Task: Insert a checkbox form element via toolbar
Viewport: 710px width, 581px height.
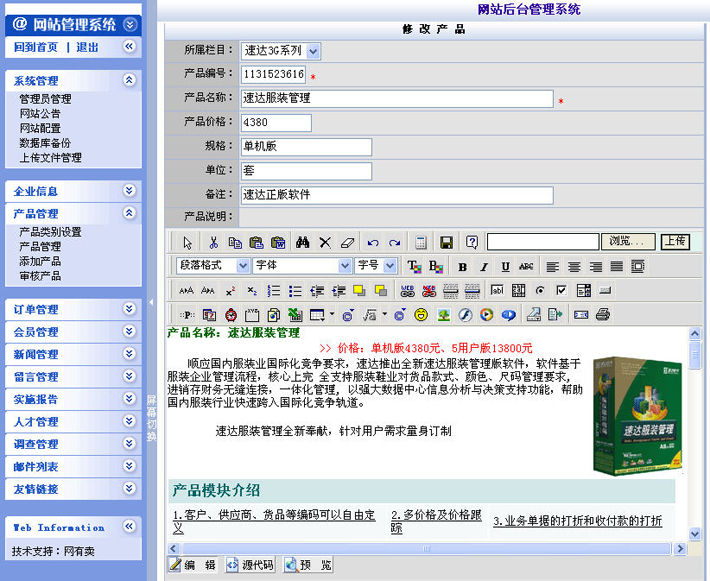Action: 561,291
